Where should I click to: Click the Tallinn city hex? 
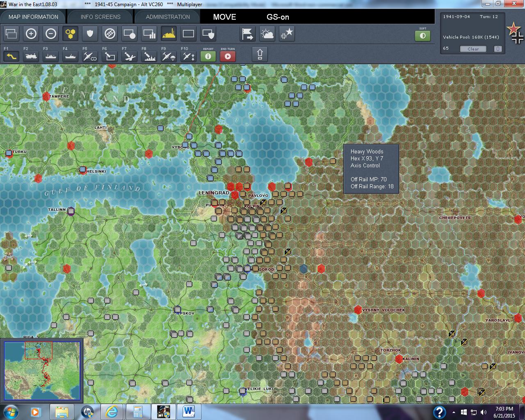coord(71,211)
